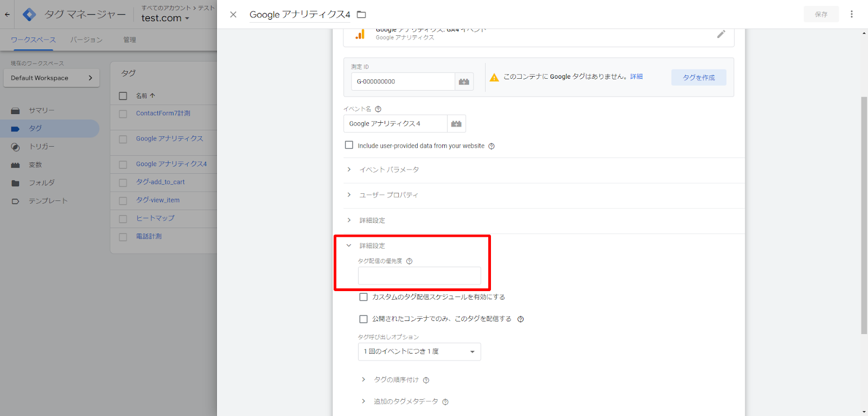Click folder icon next to tag name
The height and width of the screenshot is (416, 868).
(x=361, y=15)
